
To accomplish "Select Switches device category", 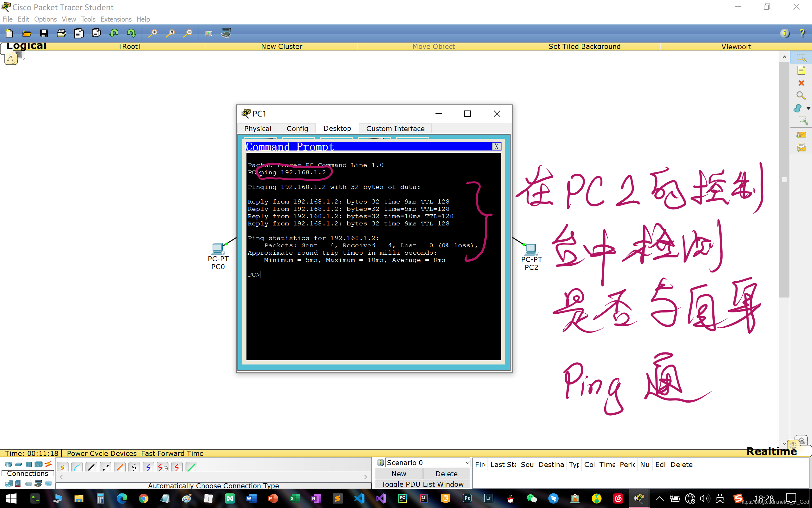I will click(18, 464).
